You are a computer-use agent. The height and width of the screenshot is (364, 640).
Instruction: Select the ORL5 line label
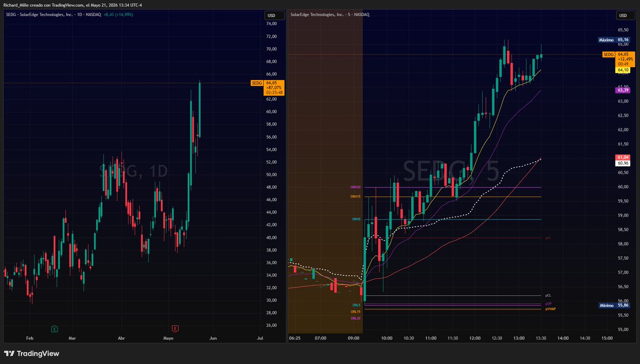pyautogui.click(x=356, y=305)
